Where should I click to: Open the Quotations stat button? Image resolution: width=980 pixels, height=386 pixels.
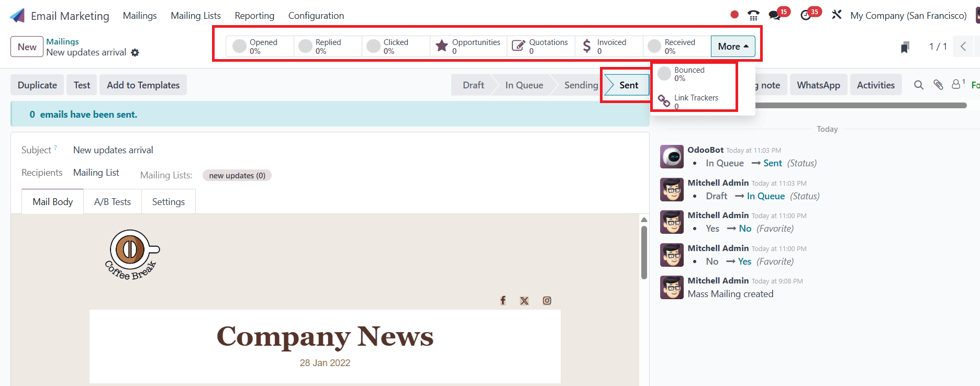click(541, 46)
